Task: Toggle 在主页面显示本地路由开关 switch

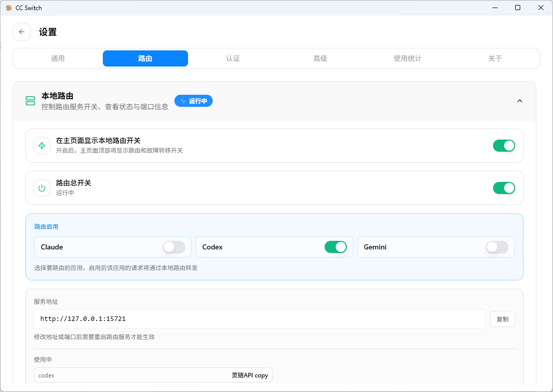Action: pyautogui.click(x=504, y=146)
